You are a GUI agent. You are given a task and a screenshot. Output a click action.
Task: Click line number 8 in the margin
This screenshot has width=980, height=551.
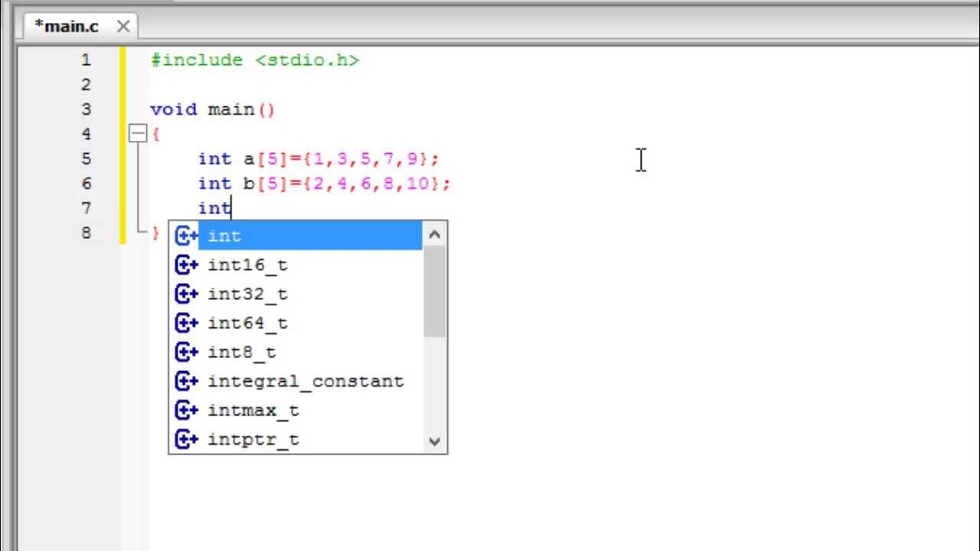(x=86, y=233)
